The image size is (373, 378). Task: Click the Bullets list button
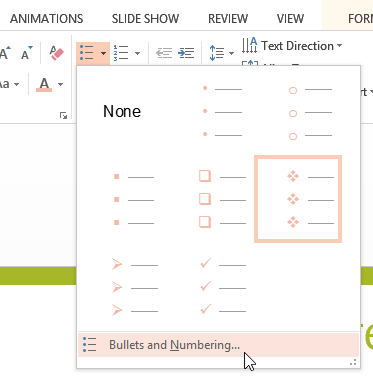coord(87,53)
